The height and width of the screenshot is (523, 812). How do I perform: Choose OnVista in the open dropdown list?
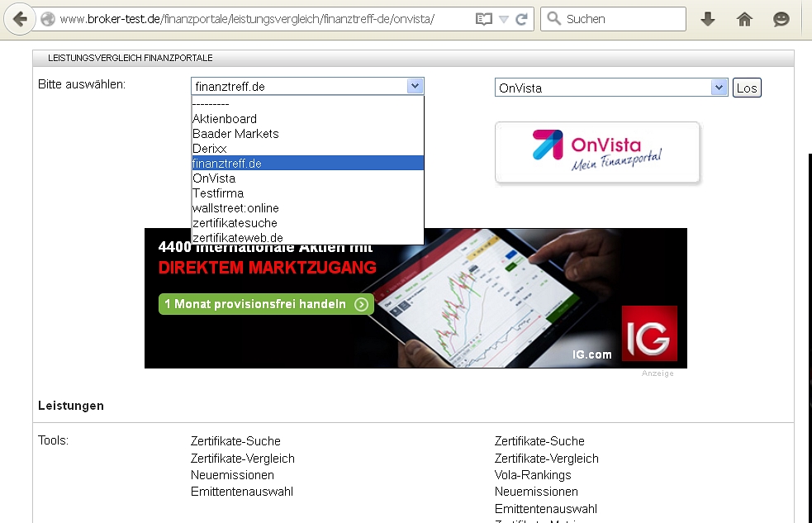[x=307, y=178]
